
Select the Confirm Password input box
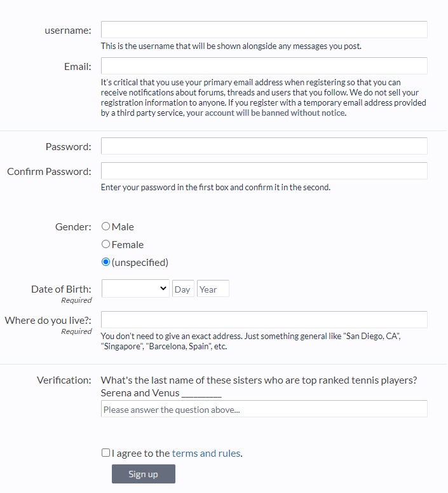pos(264,171)
